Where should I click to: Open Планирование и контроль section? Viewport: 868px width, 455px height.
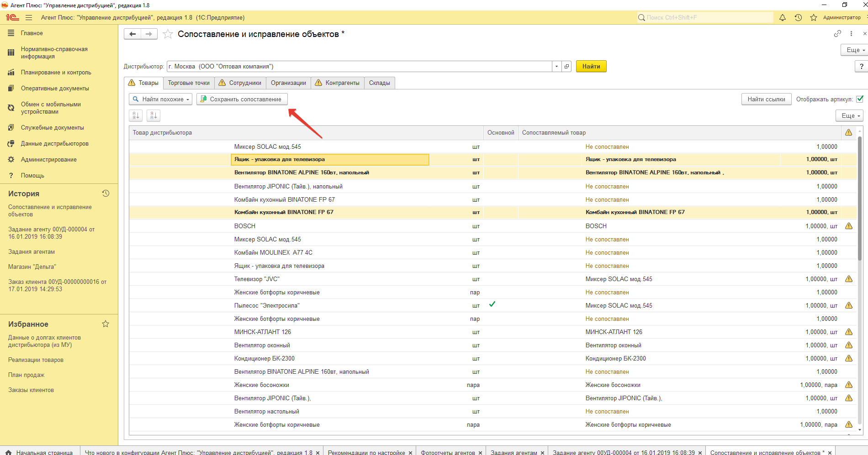click(56, 73)
